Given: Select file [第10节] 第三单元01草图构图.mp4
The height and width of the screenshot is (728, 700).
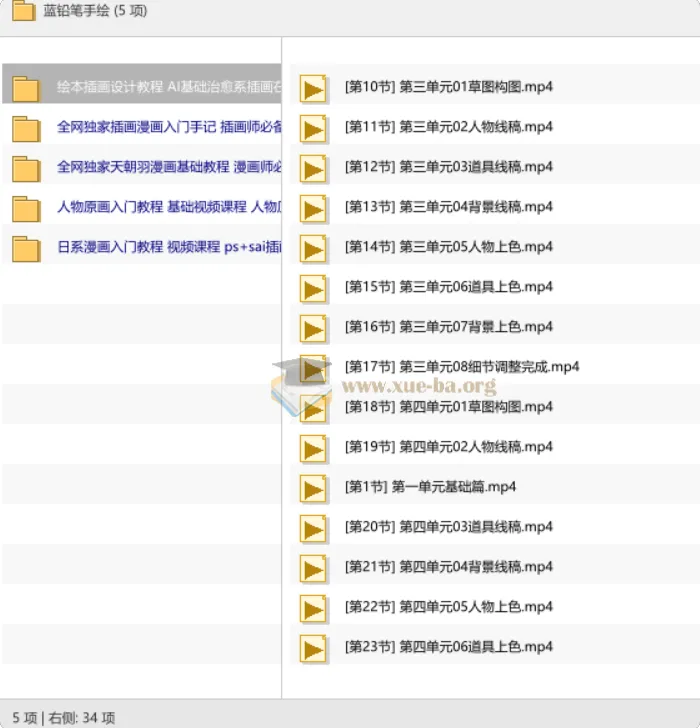Looking at the screenshot, I should 449,87.
